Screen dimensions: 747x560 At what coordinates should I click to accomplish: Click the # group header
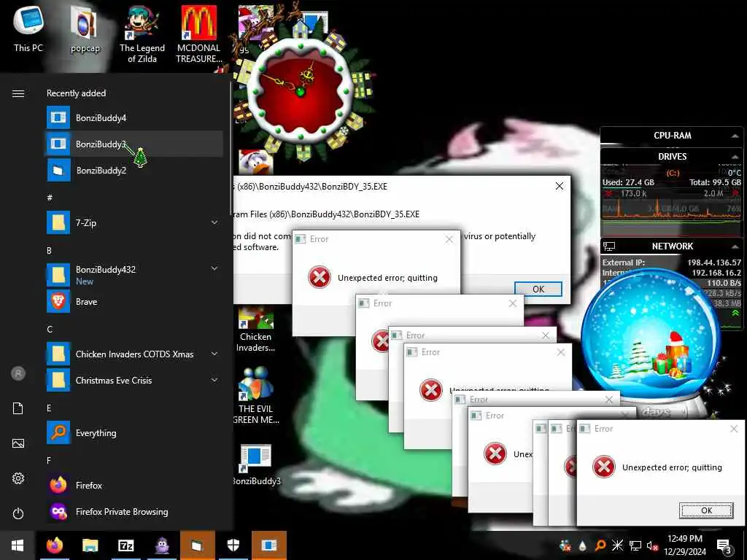click(x=50, y=198)
